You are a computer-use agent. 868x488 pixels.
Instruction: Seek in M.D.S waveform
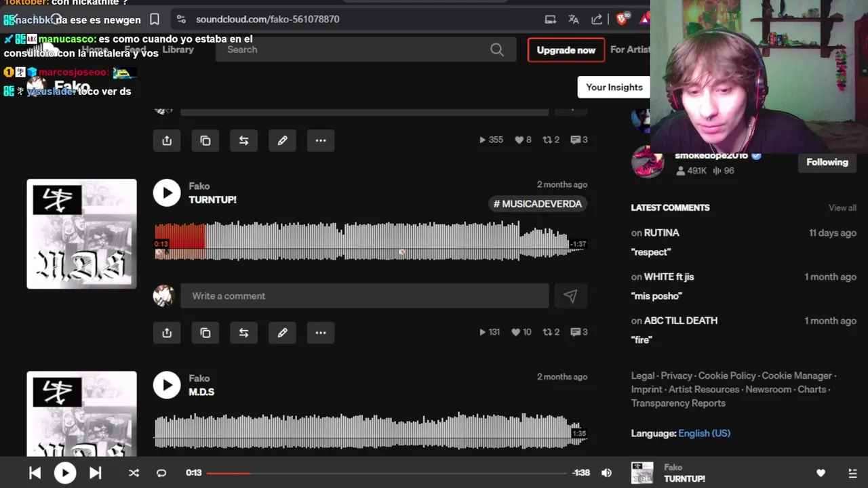click(370, 430)
